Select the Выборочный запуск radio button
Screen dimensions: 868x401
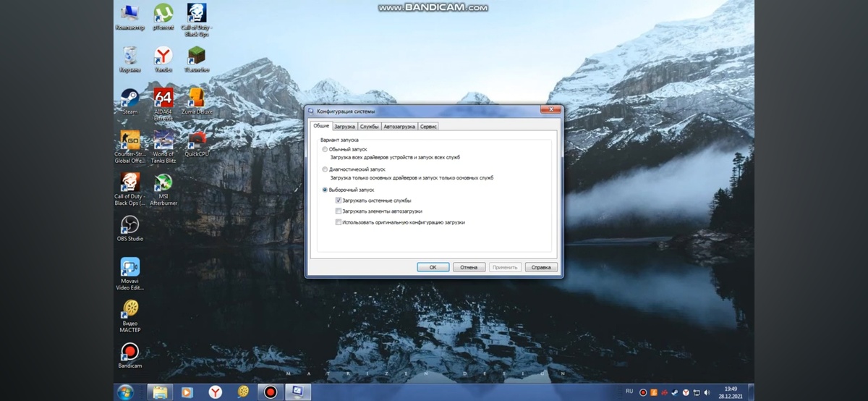tap(325, 190)
